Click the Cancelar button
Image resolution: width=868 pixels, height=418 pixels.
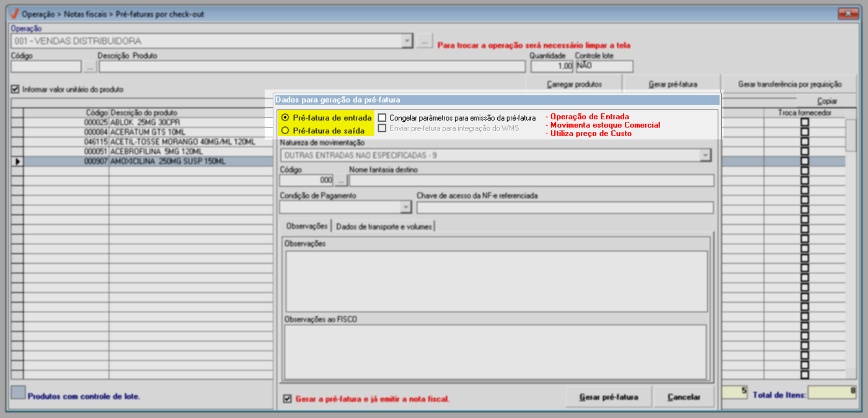pos(684,397)
